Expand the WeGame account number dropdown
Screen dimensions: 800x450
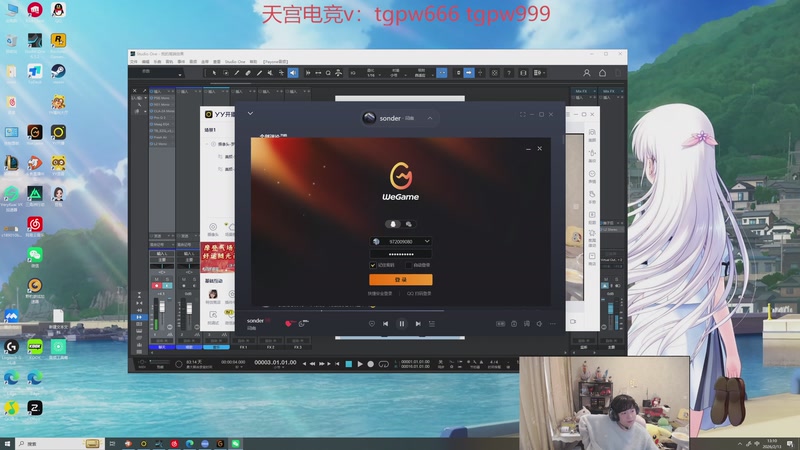427,241
